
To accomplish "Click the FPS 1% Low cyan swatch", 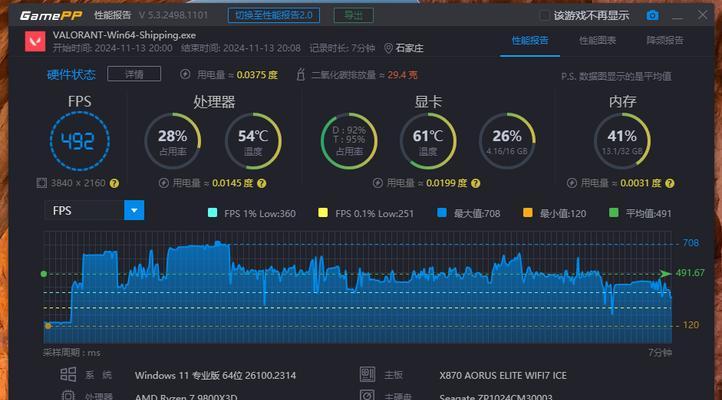I will 212,213.
